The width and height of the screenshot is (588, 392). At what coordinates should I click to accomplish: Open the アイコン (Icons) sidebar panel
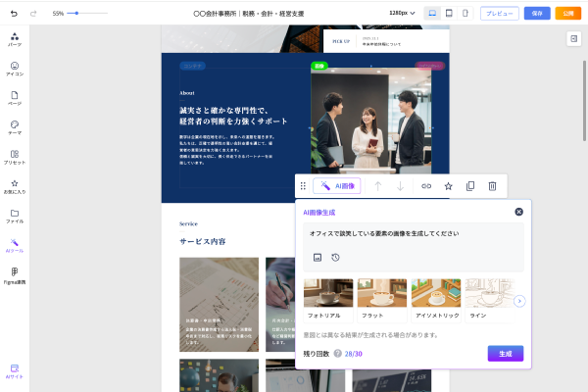coord(15,69)
